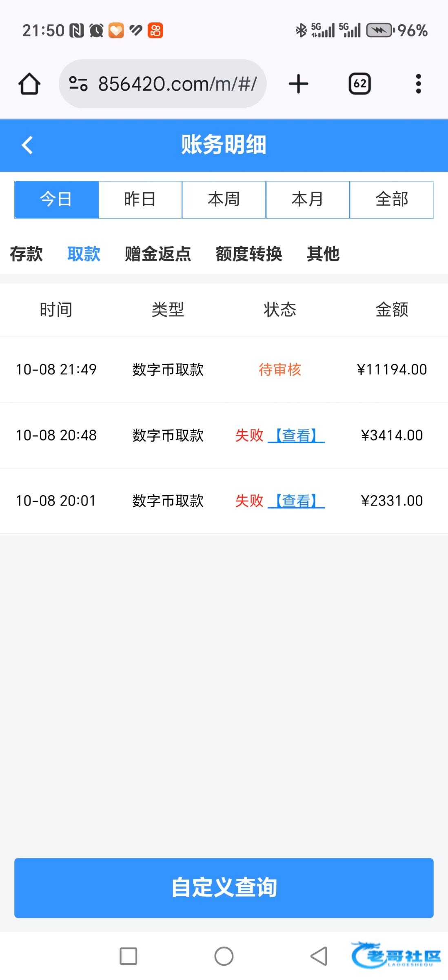The width and height of the screenshot is (448, 980).
Task: Switch to the 额度转换 category
Action: click(249, 254)
